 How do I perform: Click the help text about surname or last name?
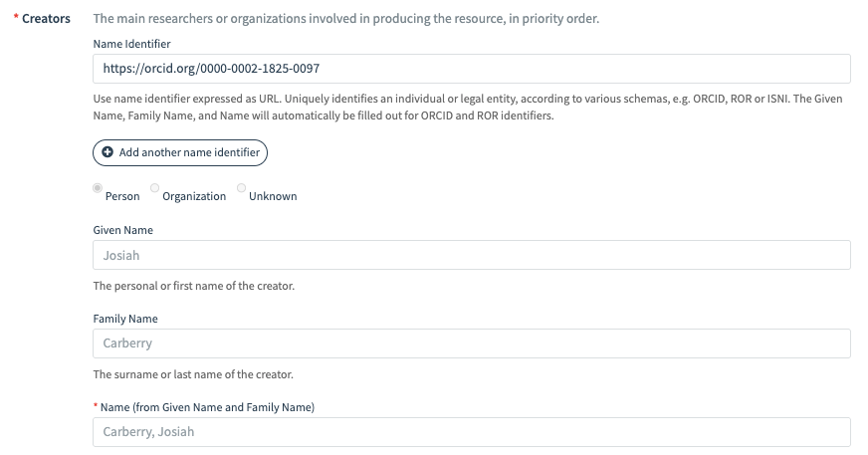pos(192,375)
